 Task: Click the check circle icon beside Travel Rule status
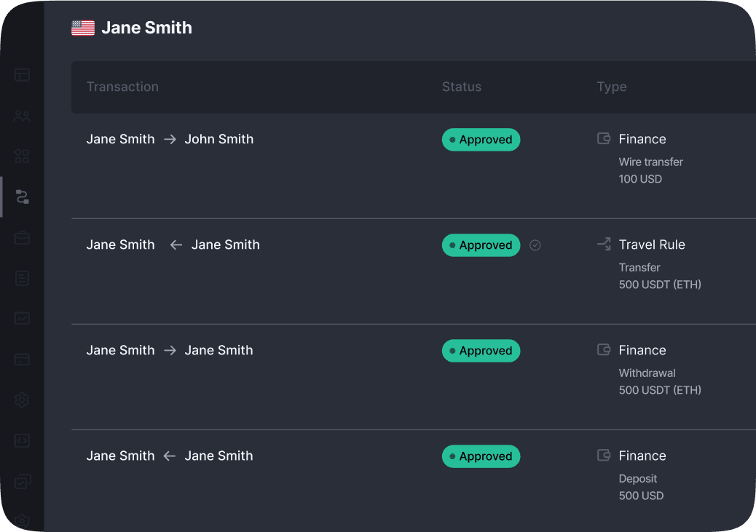[x=535, y=245]
